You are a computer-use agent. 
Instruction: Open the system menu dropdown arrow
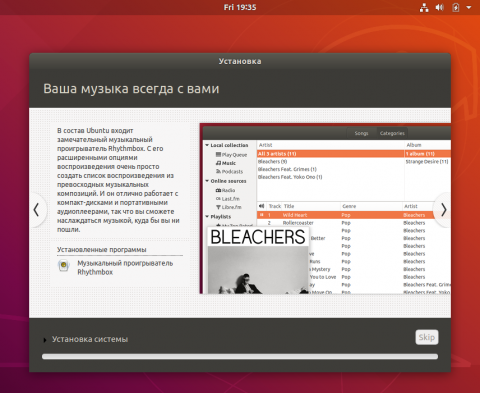click(469, 7)
